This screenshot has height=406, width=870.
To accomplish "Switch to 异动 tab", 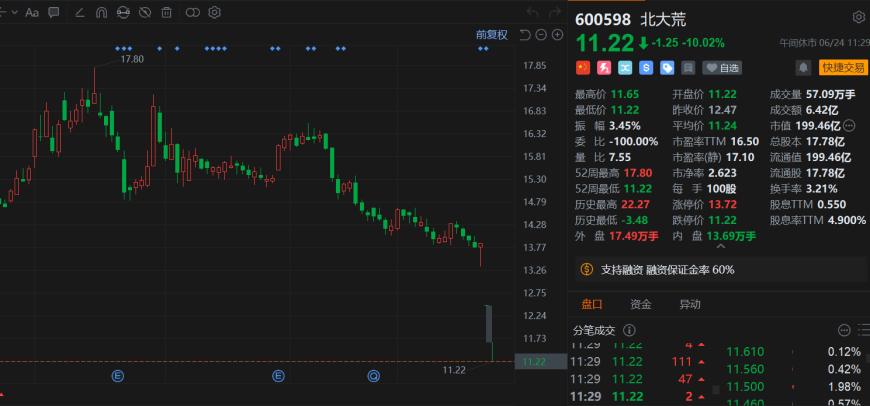I will click(x=690, y=304).
